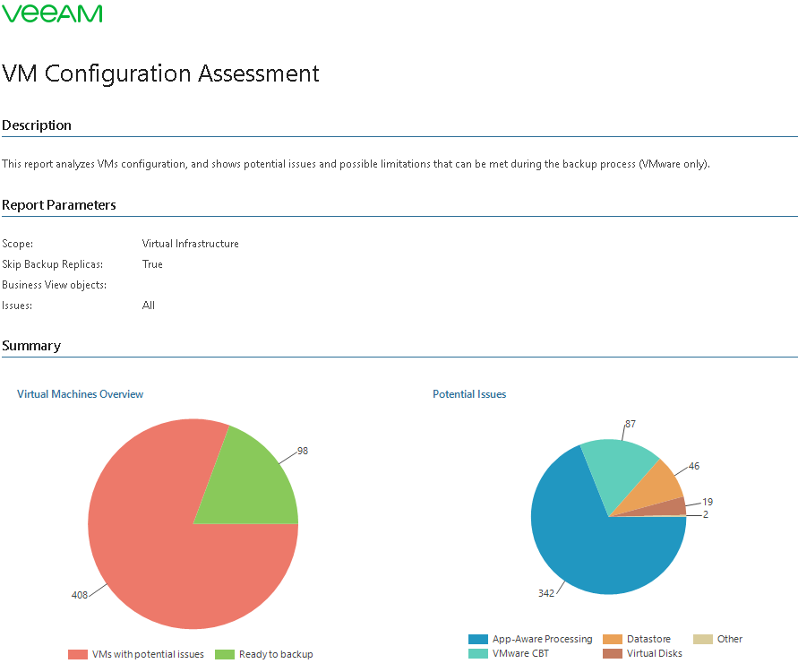The width and height of the screenshot is (798, 672).
Task: Click the 98 data label
Action: (303, 451)
